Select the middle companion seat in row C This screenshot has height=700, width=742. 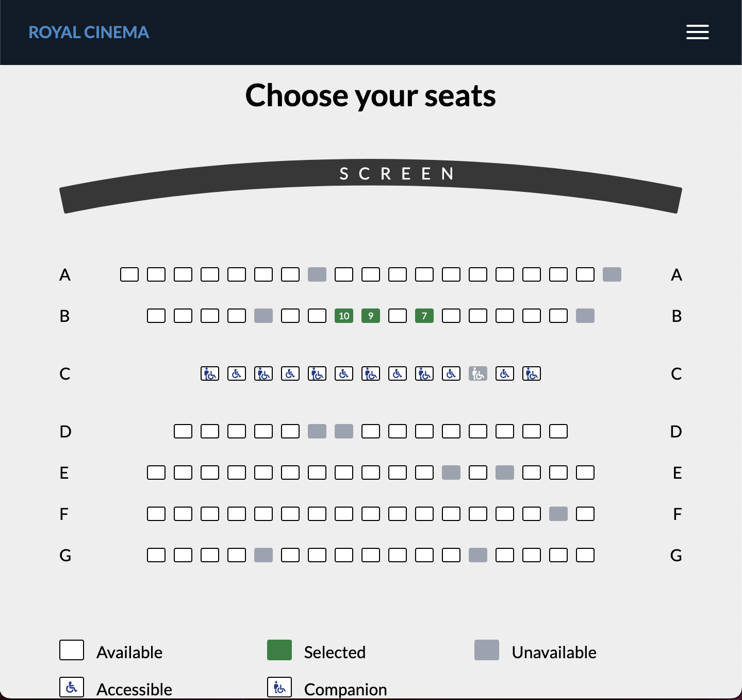click(371, 373)
